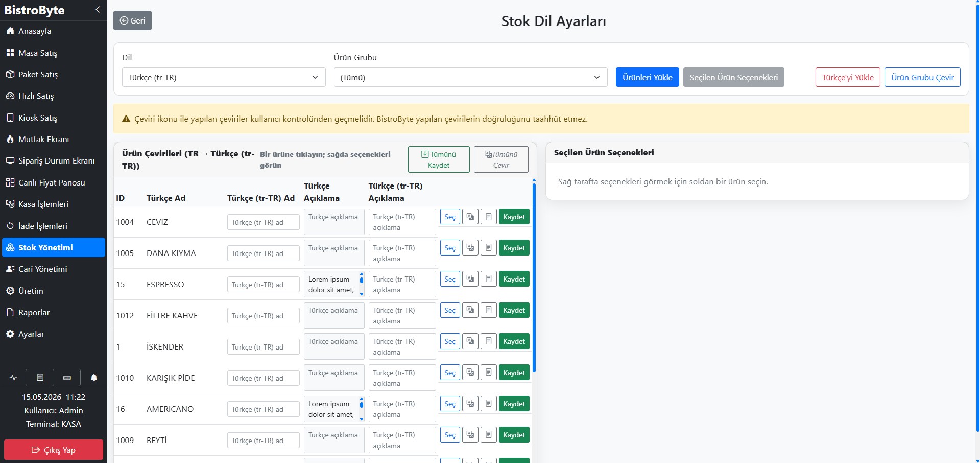This screenshot has height=463, width=980.
Task: Click Kaydet in the BEYTİ row
Action: coord(514,435)
